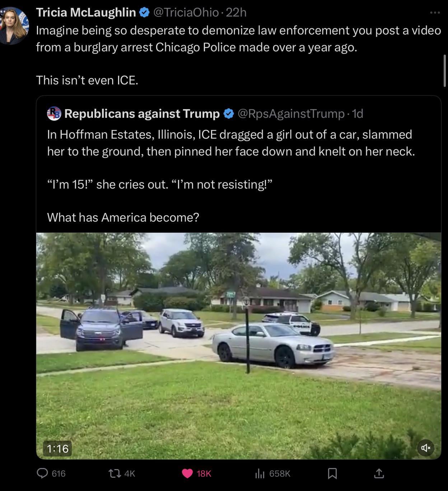Open the @RpsAgainstTrump handle
Image resolution: width=448 pixels, height=491 pixels.
click(291, 114)
